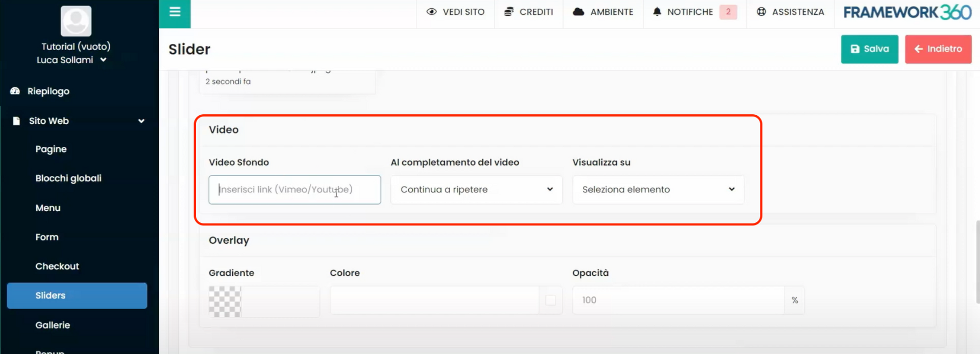Toggle the checkbox in the Colore field

pos(550,300)
